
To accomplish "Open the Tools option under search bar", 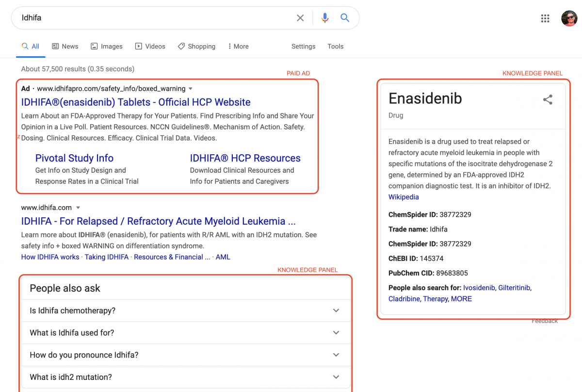I will pos(335,47).
